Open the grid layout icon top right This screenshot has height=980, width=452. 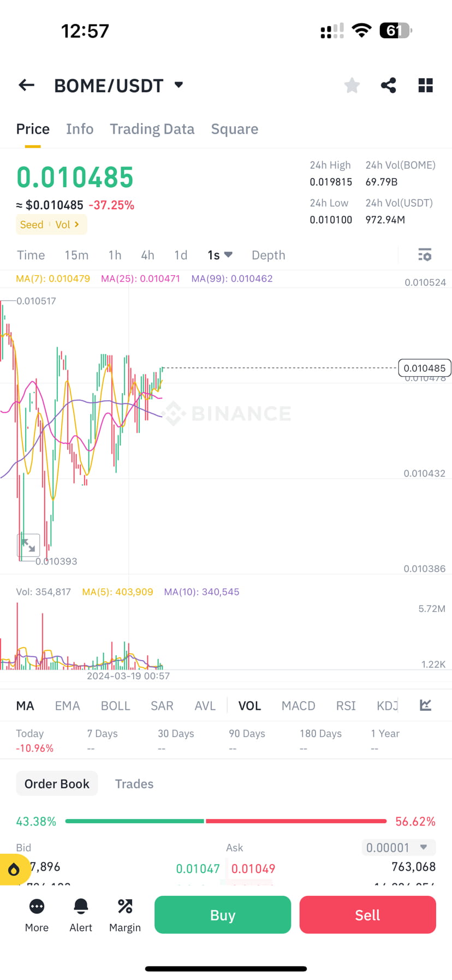click(x=425, y=85)
